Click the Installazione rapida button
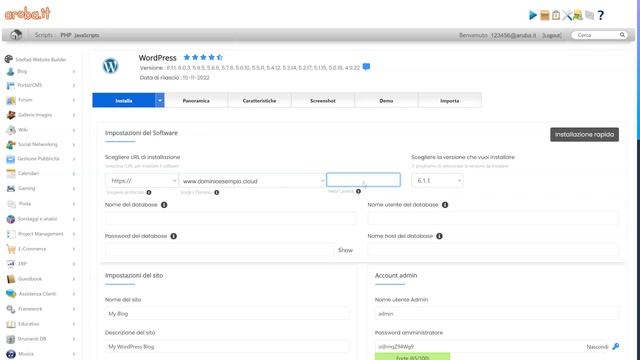 click(x=584, y=135)
